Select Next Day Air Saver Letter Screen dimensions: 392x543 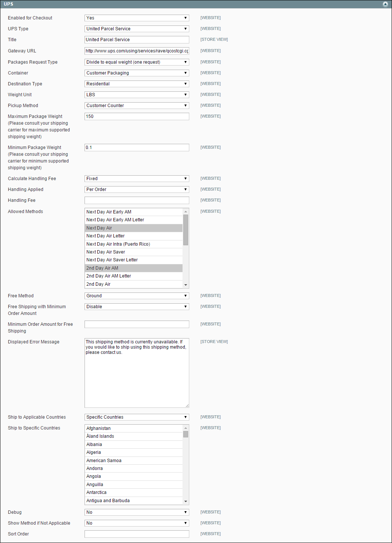[x=134, y=260]
